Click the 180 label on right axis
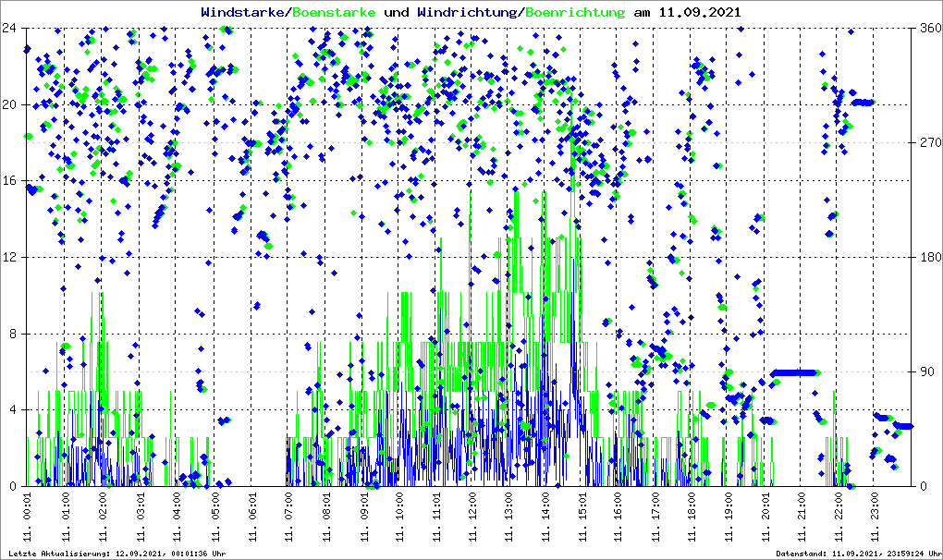 [x=929, y=257]
